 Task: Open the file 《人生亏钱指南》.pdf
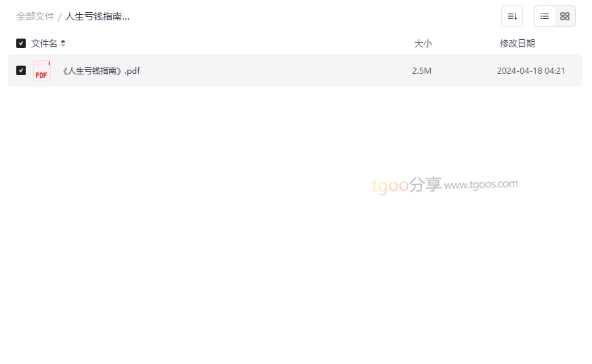coord(101,71)
